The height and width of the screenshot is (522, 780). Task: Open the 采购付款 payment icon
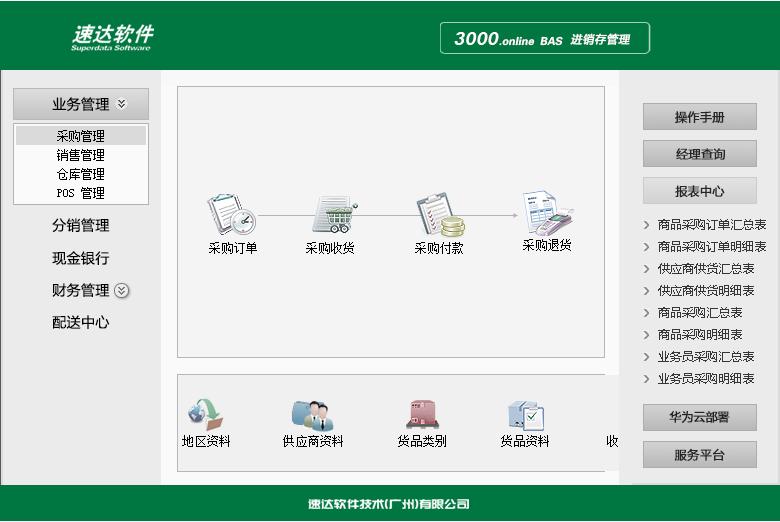click(441, 214)
